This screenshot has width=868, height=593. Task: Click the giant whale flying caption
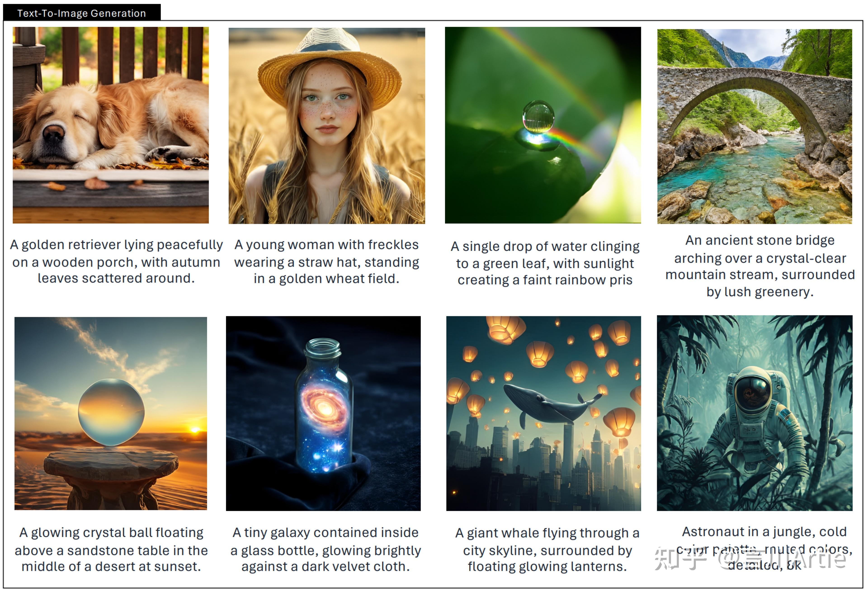coord(547,549)
